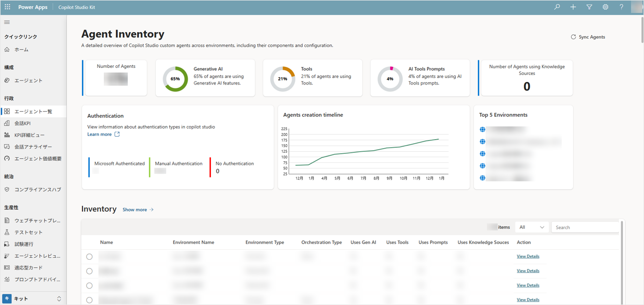The height and width of the screenshot is (305, 644).
Task: Open コンプライアンスハブ in the sidebar
Action: [x=38, y=189]
